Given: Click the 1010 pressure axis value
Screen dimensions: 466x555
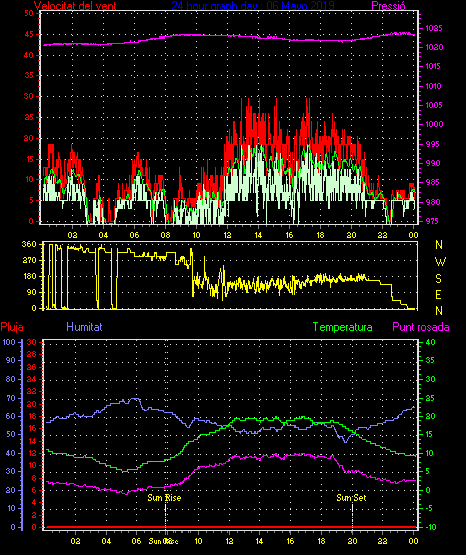Looking at the screenshot, I should [433, 86].
